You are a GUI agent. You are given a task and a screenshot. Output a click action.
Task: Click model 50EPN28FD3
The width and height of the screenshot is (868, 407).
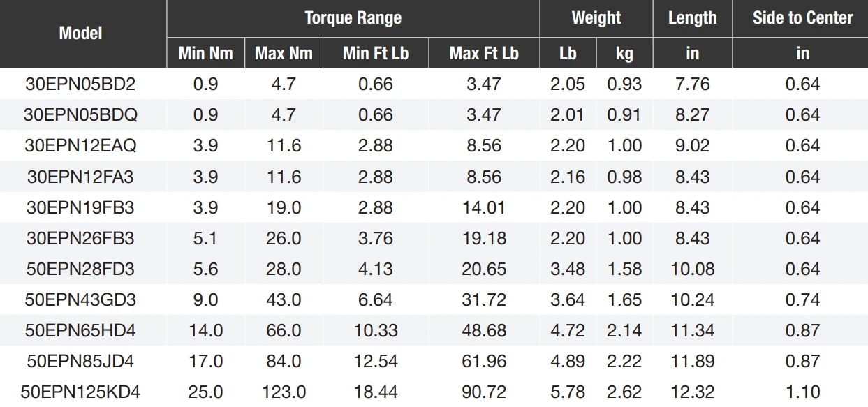pyautogui.click(x=81, y=269)
